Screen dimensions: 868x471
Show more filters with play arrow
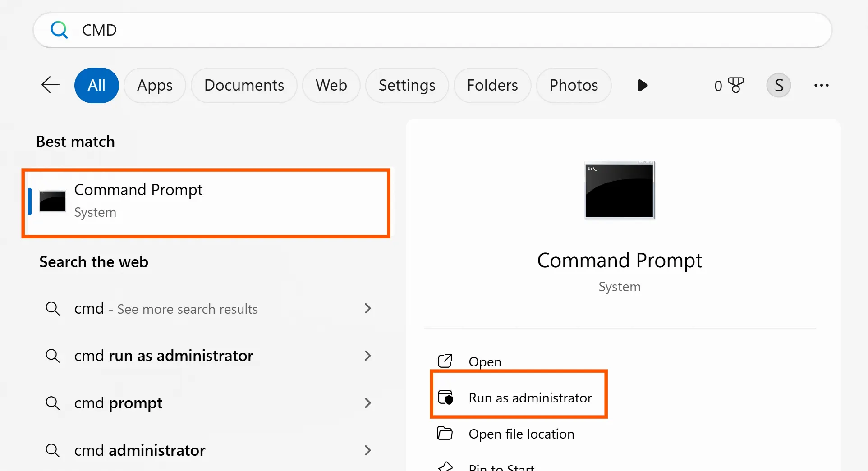pyautogui.click(x=643, y=85)
